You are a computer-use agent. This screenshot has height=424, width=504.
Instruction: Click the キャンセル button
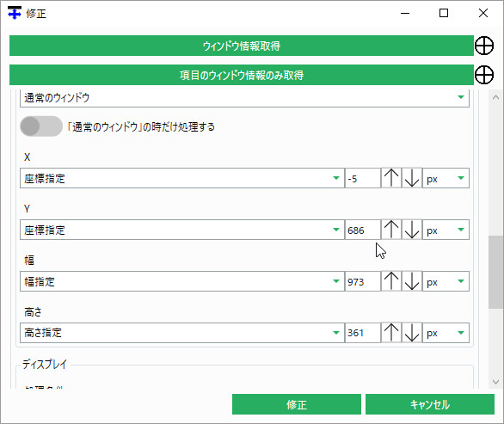pos(430,404)
